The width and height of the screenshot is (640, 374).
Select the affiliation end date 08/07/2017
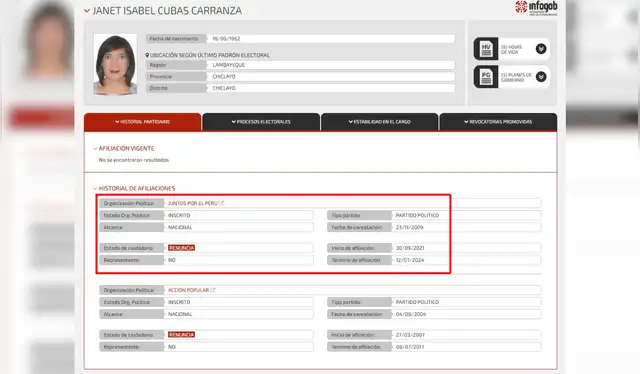pos(410,347)
